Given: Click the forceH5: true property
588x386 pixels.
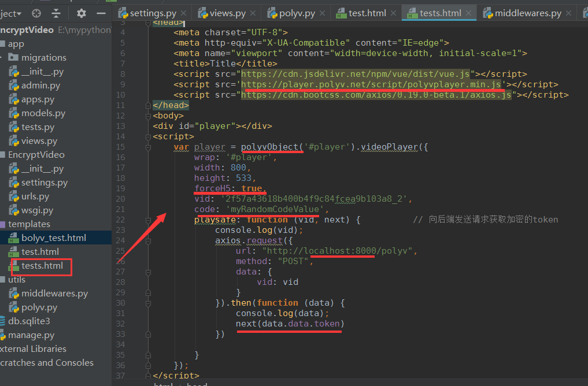Looking at the screenshot, I should tap(230, 188).
